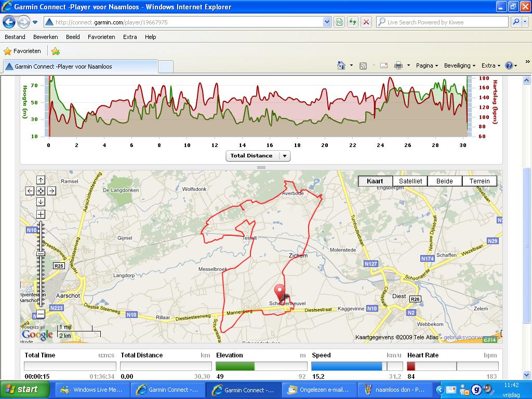Image resolution: width=532 pixels, height=399 pixels.
Task: Zoom out the map with minus button
Action: [41, 314]
